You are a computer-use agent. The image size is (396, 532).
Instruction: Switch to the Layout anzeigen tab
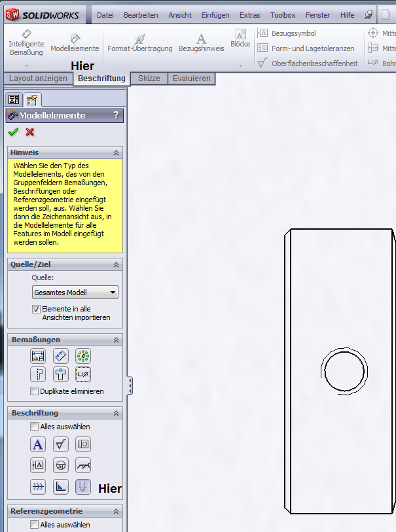click(x=38, y=79)
